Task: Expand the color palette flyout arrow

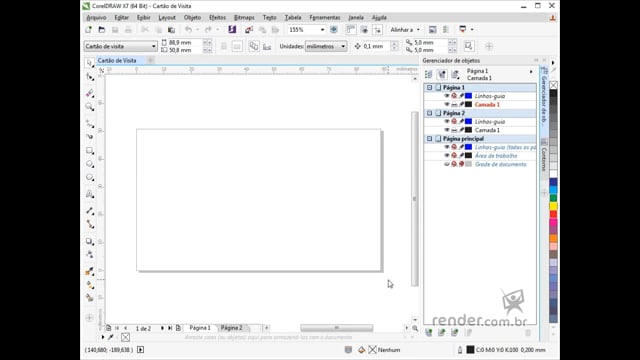Action: point(553,62)
